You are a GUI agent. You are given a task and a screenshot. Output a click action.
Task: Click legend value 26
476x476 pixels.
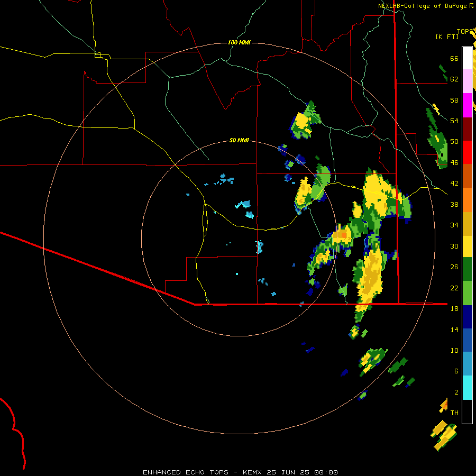click(454, 267)
